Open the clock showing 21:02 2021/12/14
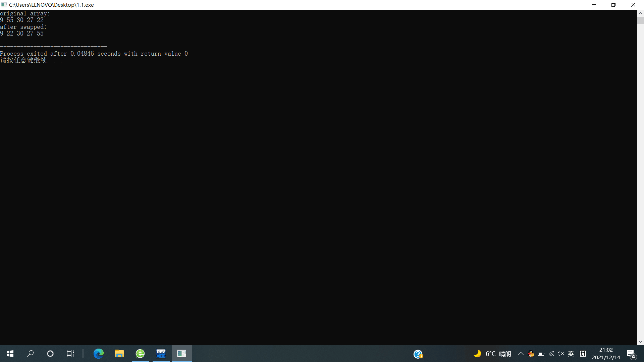The image size is (644, 362). coord(606,354)
